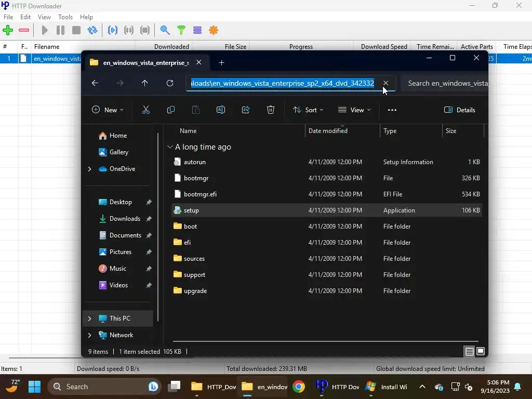Viewport: 532px width, 399px height.
Task: Toggle the Details pane button
Action: (460, 110)
